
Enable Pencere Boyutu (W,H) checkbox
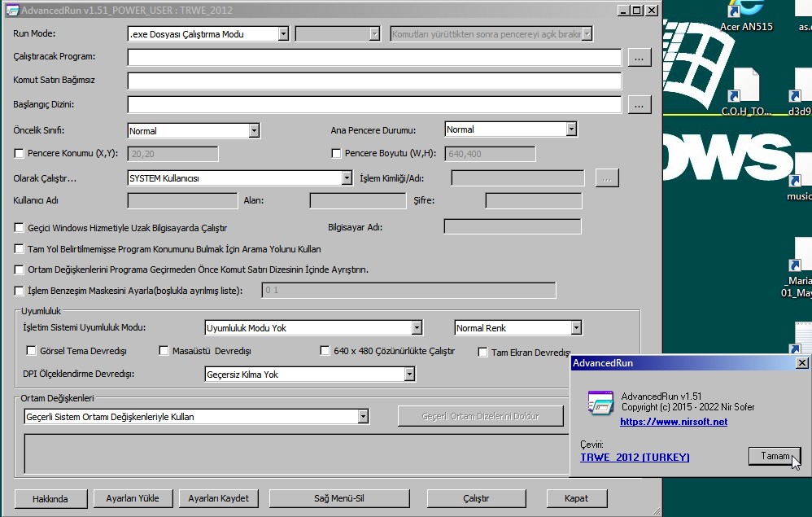click(336, 153)
